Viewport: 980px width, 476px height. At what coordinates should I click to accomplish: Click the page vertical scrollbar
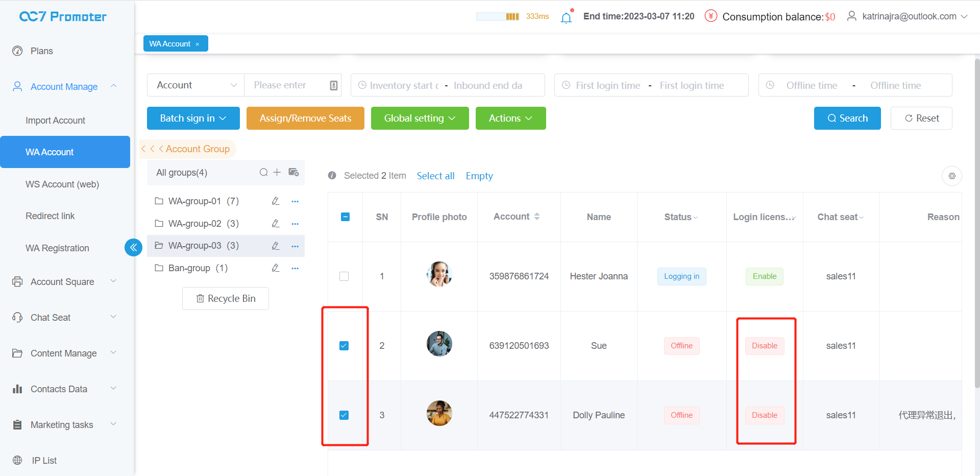pyautogui.click(x=977, y=225)
